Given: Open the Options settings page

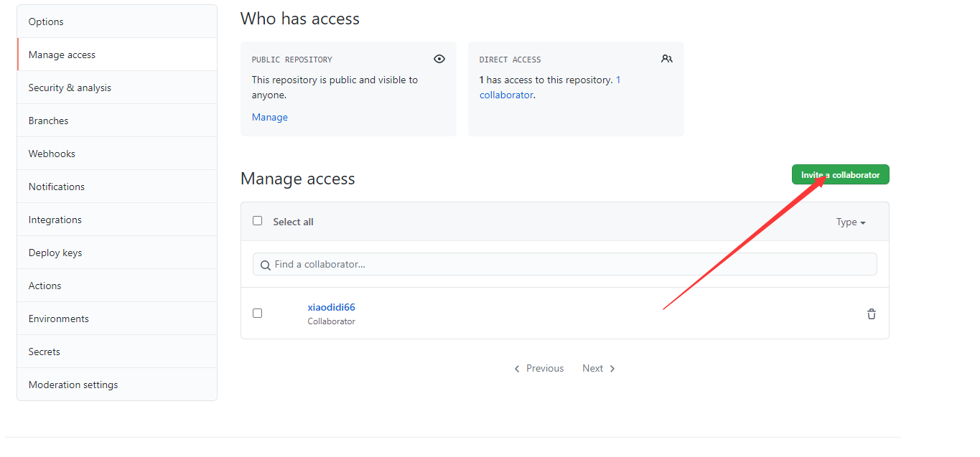Looking at the screenshot, I should [x=46, y=22].
